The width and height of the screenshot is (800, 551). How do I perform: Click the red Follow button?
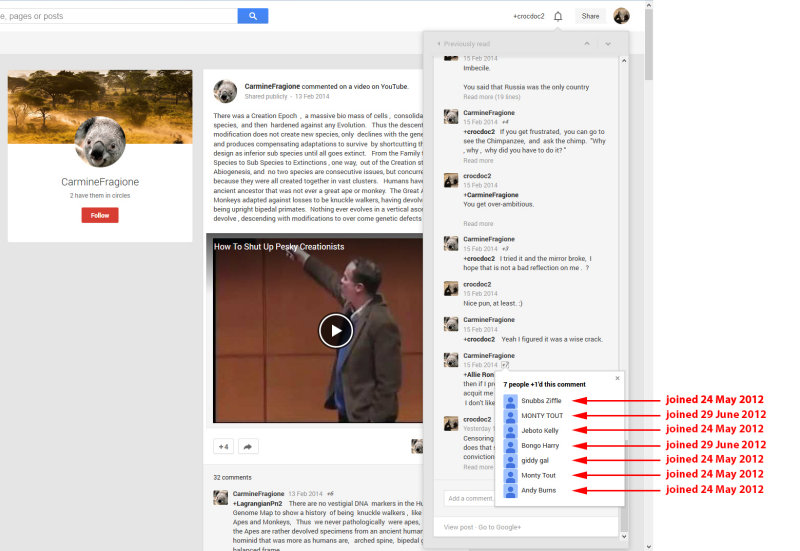tap(100, 215)
